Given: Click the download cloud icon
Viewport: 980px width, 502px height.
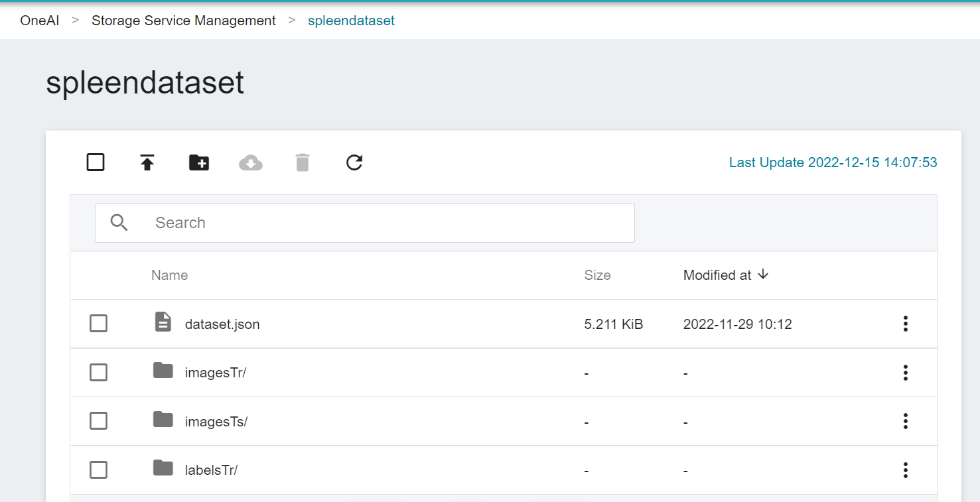Looking at the screenshot, I should click(x=251, y=162).
